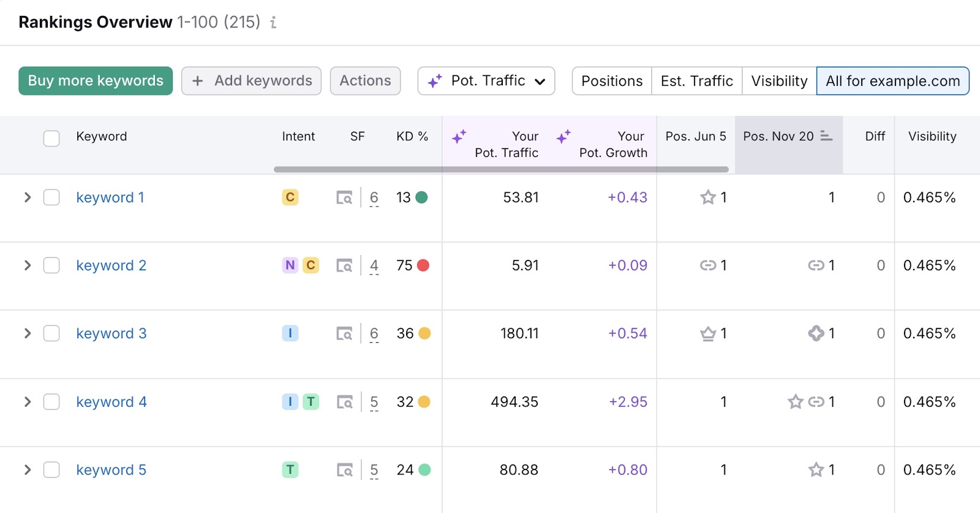This screenshot has height=513, width=980.
Task: Click the crown icon in keyword 3 Jun 5 position
Action: tap(708, 333)
